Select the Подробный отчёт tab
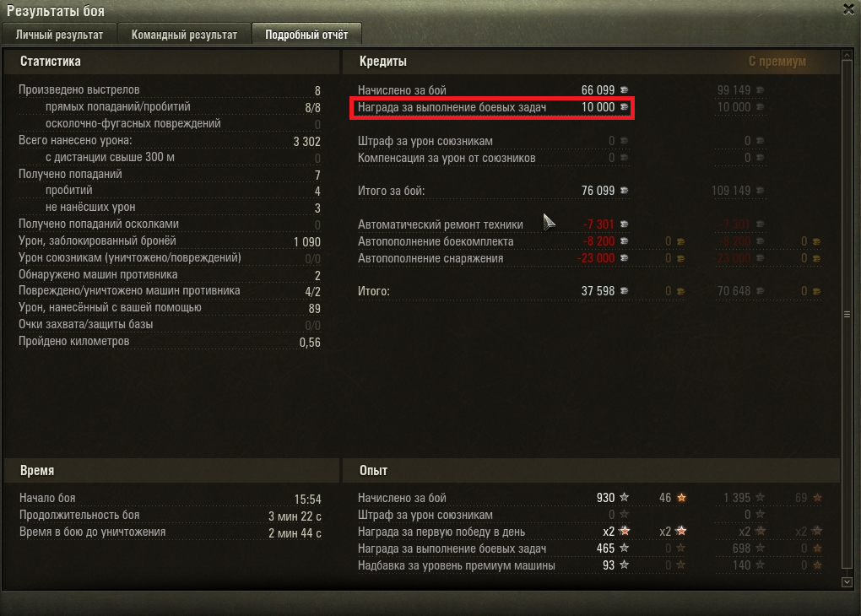 tap(306, 34)
